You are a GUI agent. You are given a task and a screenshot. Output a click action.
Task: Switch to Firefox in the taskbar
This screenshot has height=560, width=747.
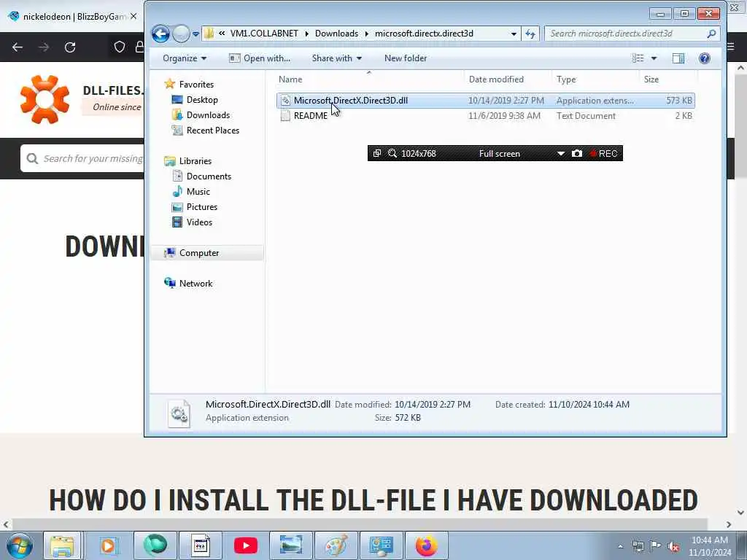pos(426,545)
